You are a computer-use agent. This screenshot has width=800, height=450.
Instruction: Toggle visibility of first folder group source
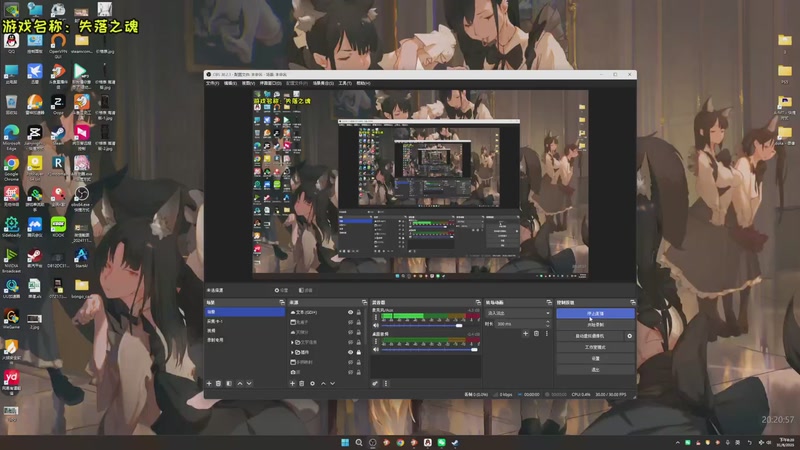pos(351,342)
